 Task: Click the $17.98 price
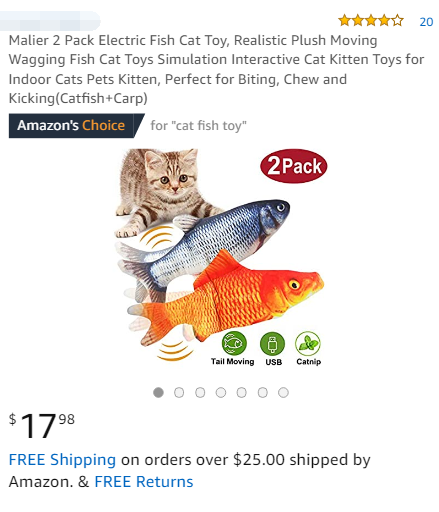pyautogui.click(x=42, y=425)
